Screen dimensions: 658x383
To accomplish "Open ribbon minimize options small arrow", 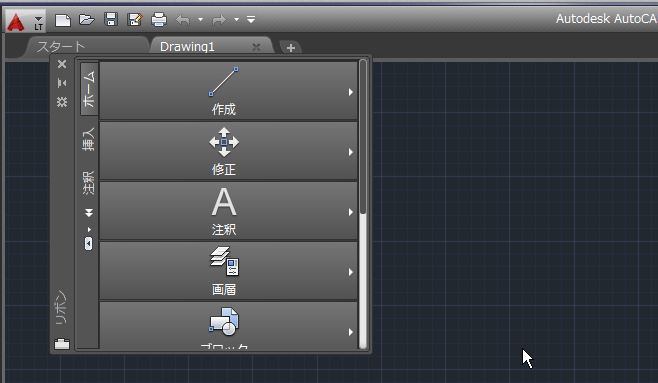I will (x=89, y=229).
